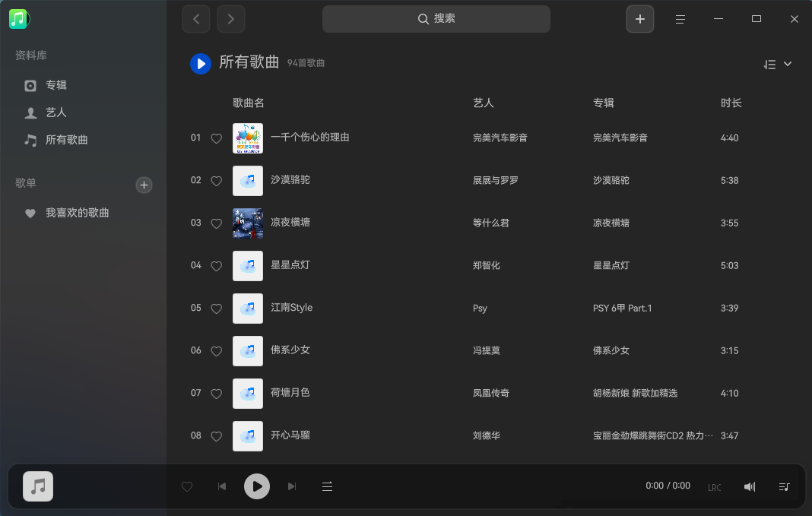
Task: Skip to the next track
Action: point(292,486)
